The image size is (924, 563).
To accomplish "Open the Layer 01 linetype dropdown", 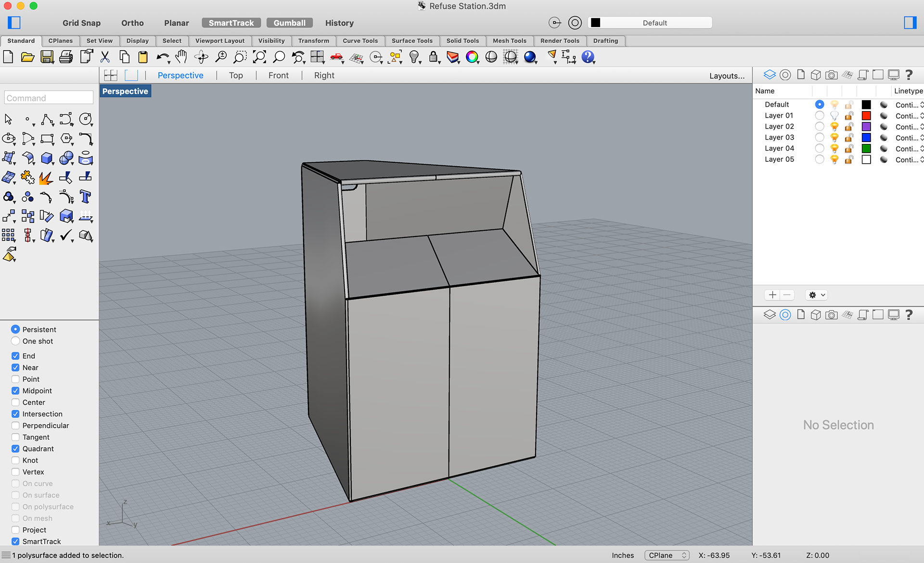I will coord(909,116).
